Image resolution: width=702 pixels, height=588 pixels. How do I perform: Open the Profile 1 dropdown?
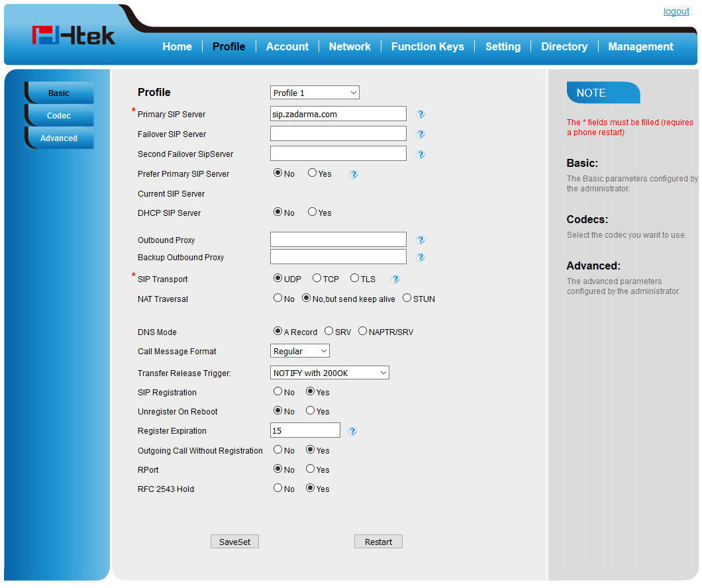[315, 93]
